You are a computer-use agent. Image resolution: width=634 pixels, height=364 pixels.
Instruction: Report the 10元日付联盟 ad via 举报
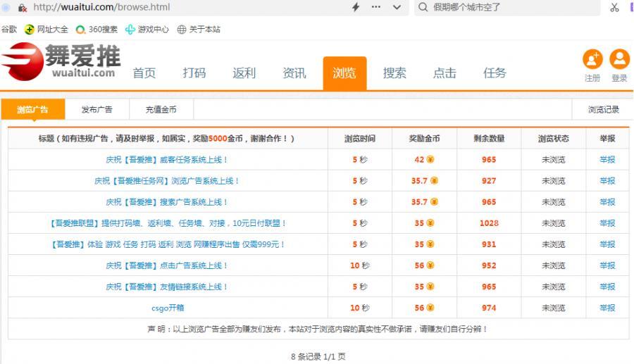607,223
